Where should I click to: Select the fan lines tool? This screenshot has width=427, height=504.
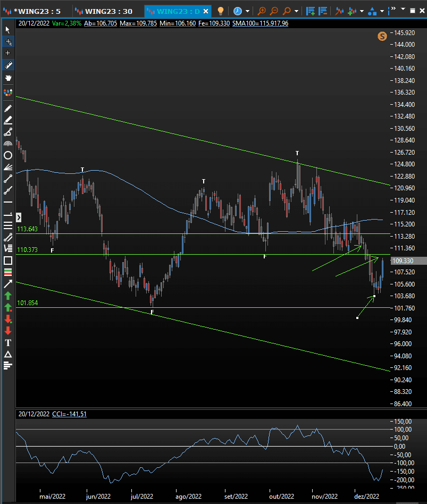click(x=8, y=167)
